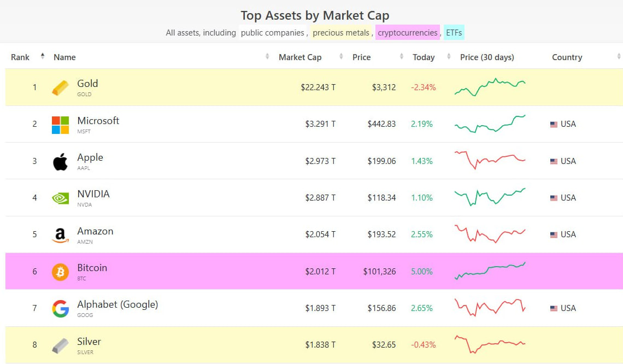Viewport: 623px width, 364px height.
Task: Sort by Market Cap column header
Action: point(300,57)
